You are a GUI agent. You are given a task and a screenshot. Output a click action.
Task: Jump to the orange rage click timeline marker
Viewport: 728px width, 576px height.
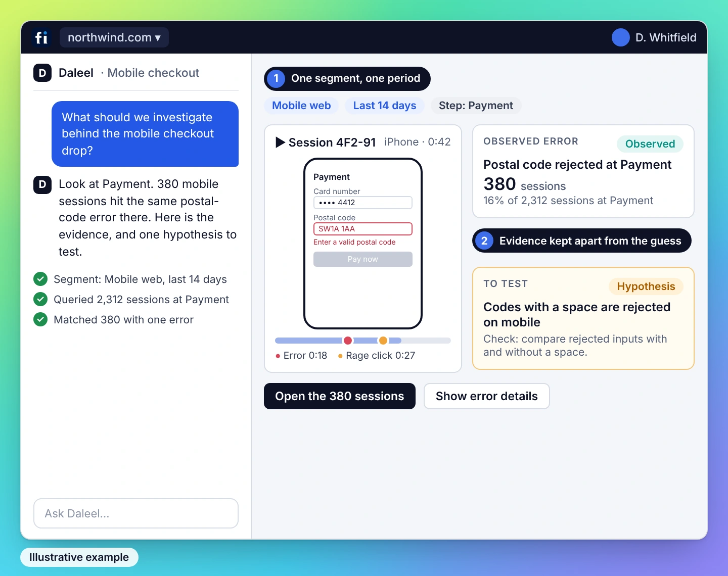tap(383, 341)
